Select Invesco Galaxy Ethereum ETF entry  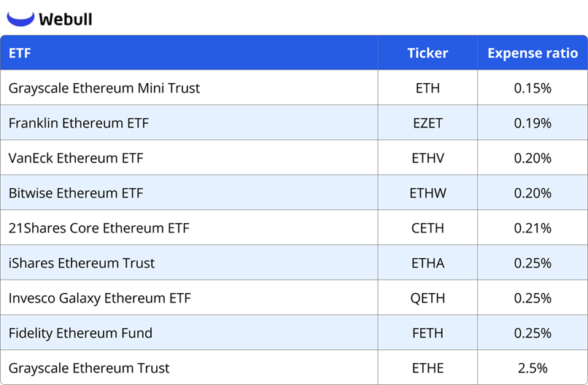click(x=99, y=298)
